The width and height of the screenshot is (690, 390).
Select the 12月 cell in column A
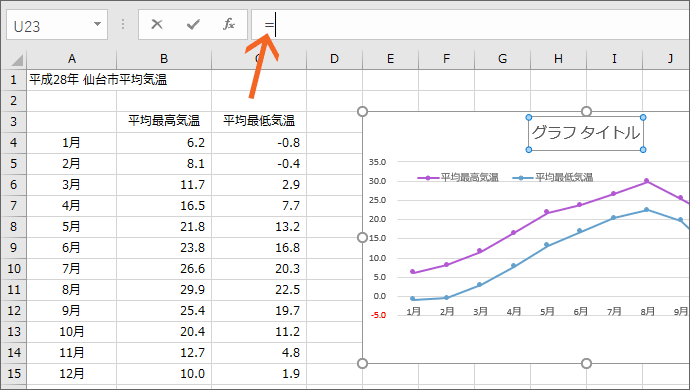71,374
